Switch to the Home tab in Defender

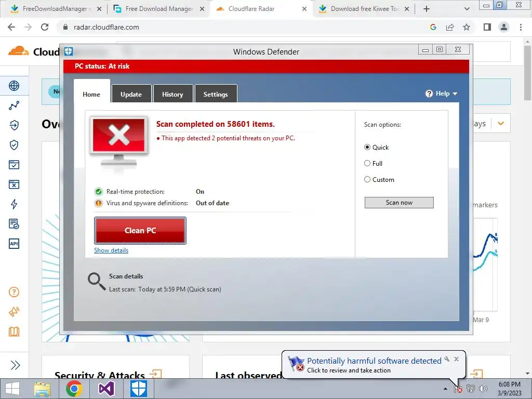(91, 95)
